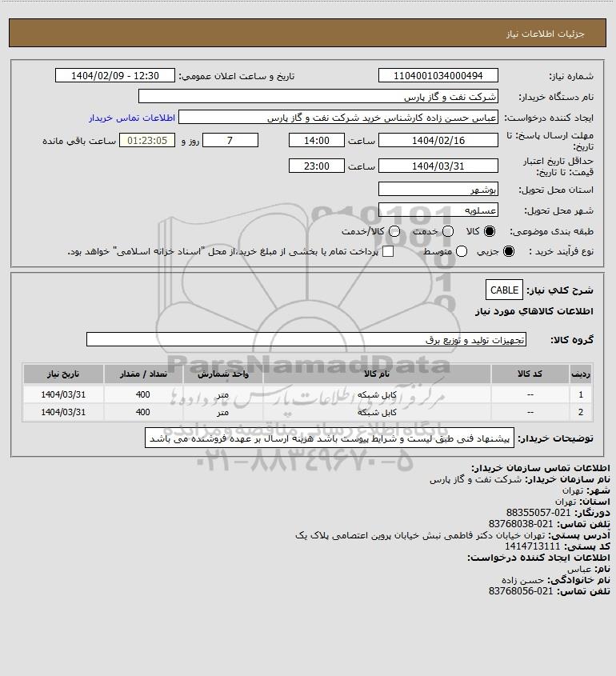
Task: Toggle the اسناد خزانه اسلامی payment checkbox
Action: click(x=388, y=251)
